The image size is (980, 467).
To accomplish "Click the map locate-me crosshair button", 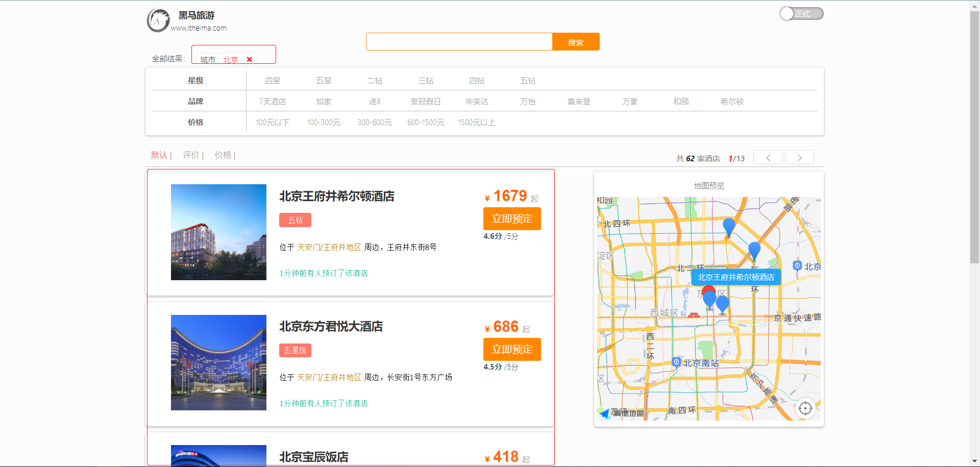I will click(x=805, y=408).
